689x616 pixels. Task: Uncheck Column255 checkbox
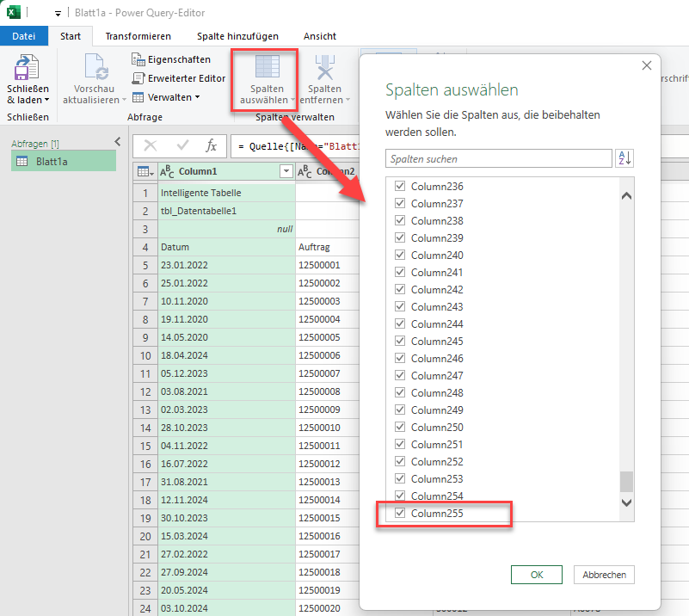[400, 512]
